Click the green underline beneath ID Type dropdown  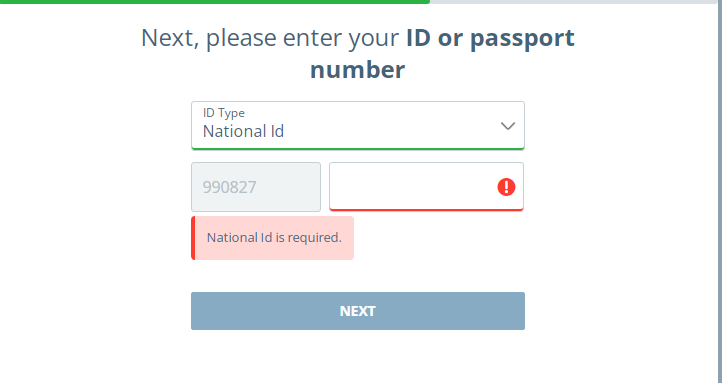(358, 149)
